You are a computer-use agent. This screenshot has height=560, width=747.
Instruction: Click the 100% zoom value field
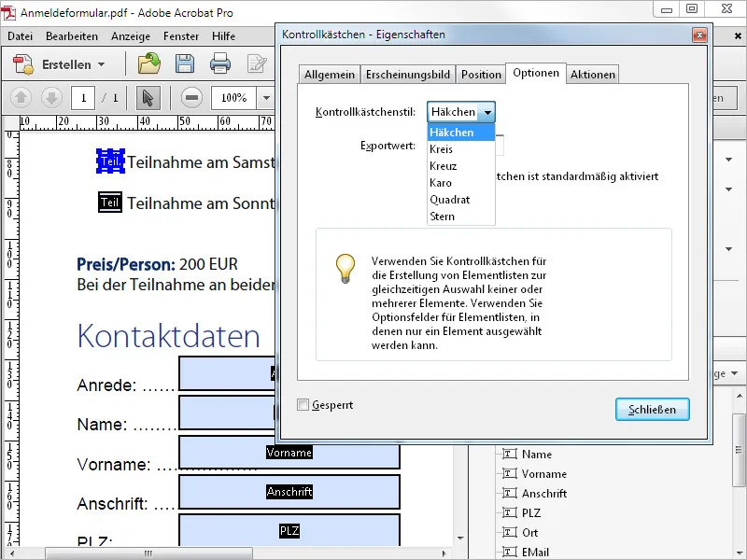[x=234, y=98]
